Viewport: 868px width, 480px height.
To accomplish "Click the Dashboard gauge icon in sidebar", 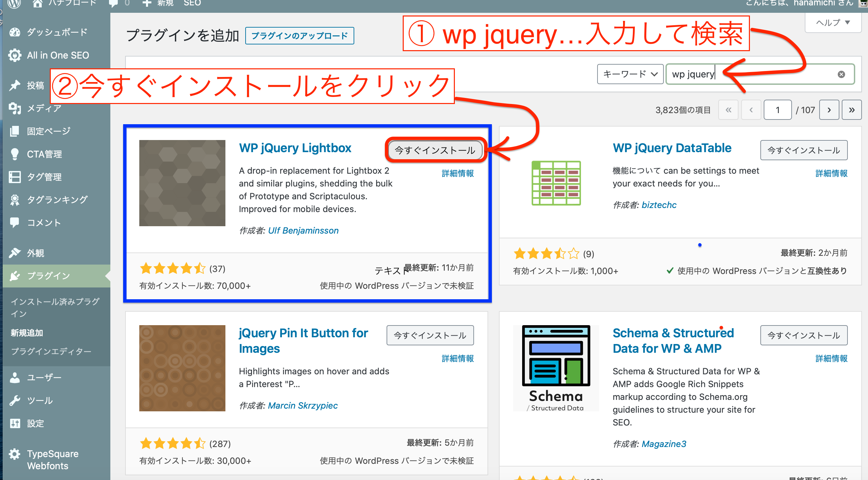I will (15, 32).
